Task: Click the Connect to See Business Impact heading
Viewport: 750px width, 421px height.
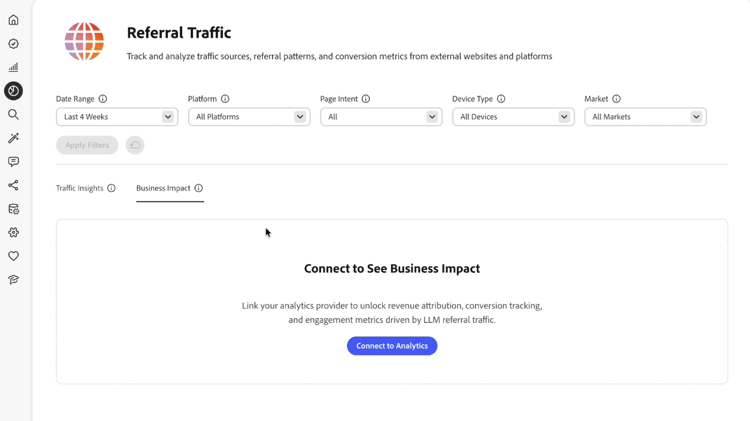Action: coord(392,268)
